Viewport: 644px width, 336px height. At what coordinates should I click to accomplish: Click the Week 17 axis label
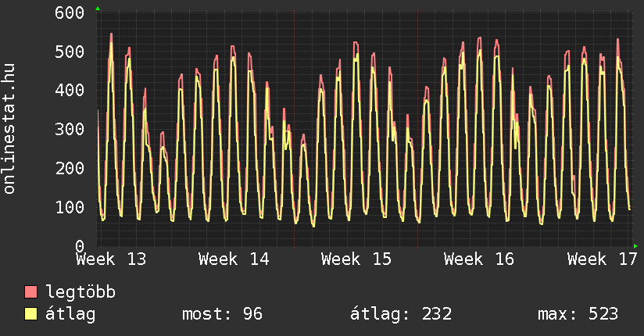[x=602, y=259]
